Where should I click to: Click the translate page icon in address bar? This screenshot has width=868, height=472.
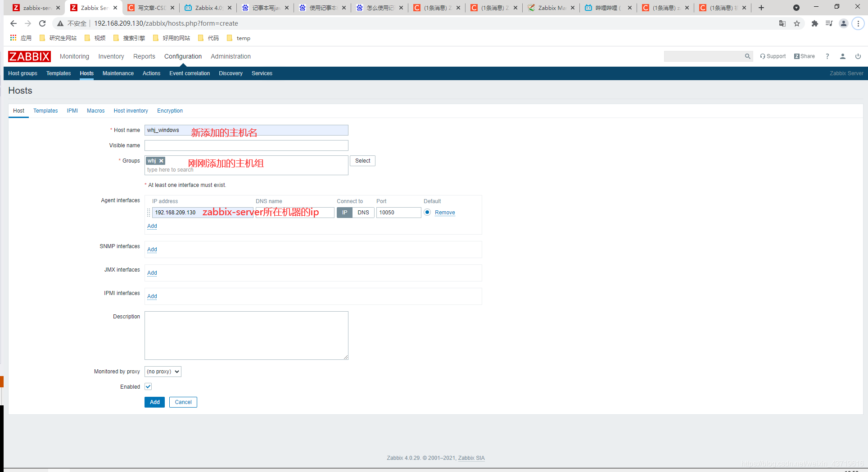click(782, 23)
